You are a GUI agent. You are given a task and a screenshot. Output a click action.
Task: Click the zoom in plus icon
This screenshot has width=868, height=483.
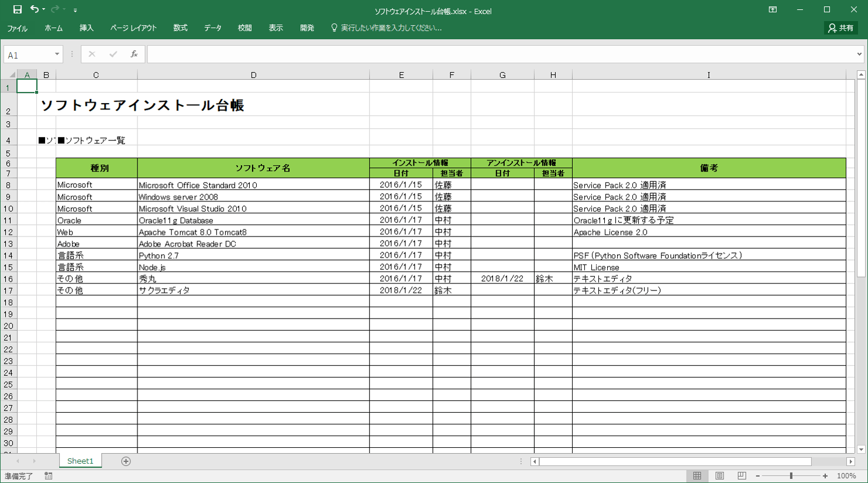coord(825,476)
